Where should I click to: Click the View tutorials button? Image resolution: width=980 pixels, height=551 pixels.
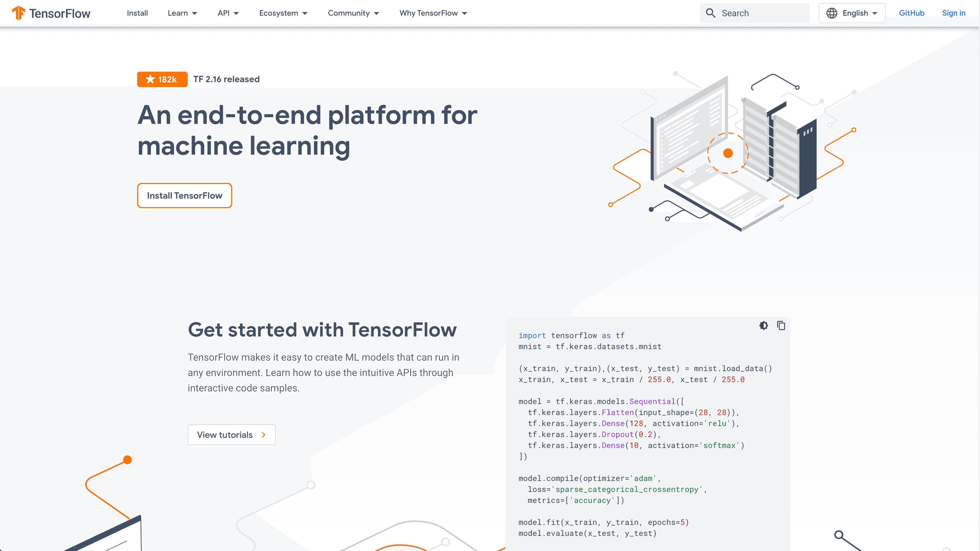point(231,435)
